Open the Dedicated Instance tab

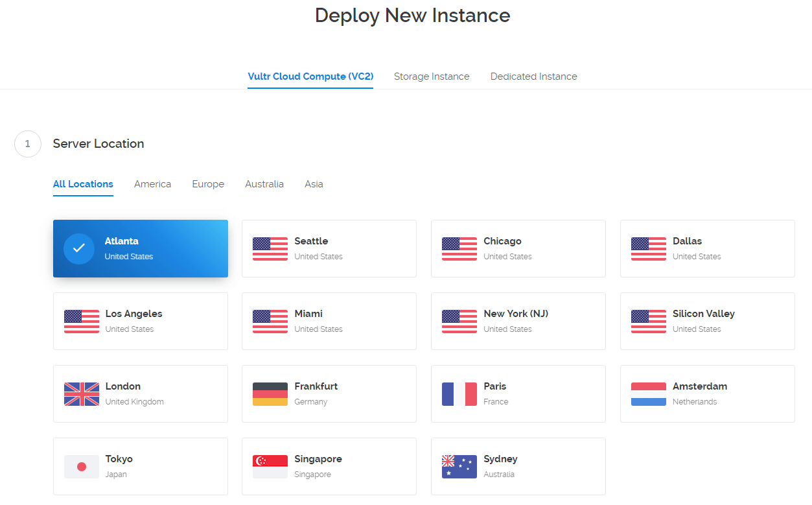tap(533, 76)
